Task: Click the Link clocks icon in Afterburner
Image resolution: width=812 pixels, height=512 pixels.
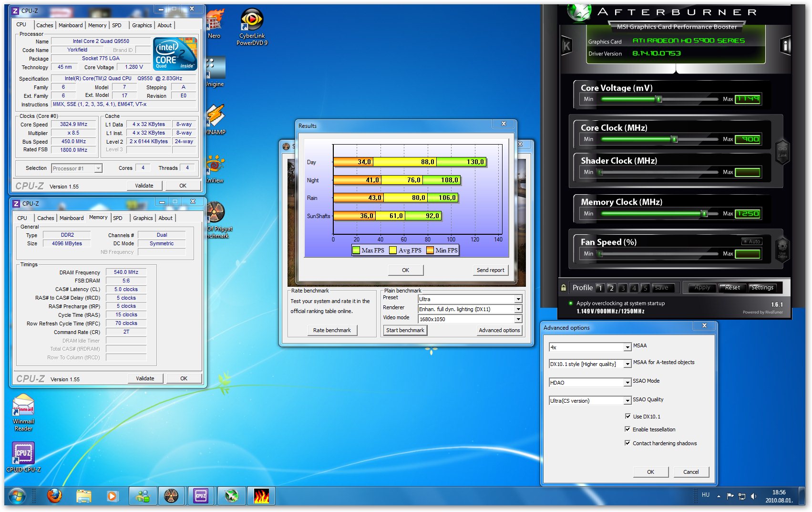Action: point(782,152)
